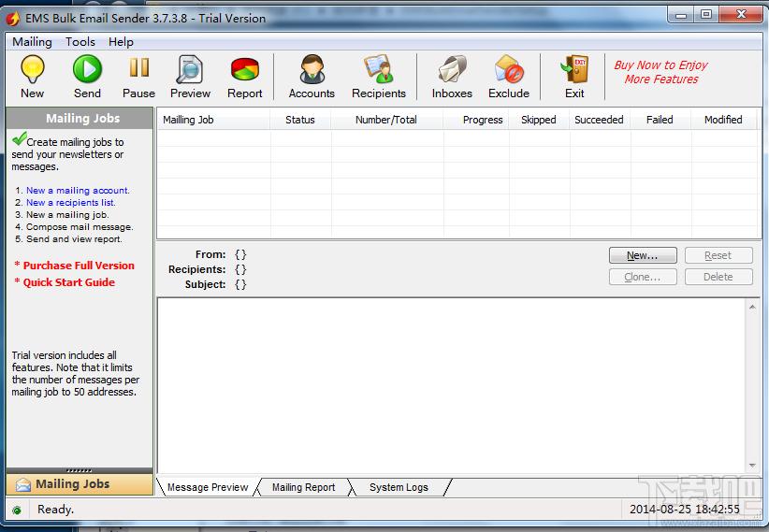Screen dimensions: 769x532
Task: Sort by the Skipped column header
Action: [539, 120]
